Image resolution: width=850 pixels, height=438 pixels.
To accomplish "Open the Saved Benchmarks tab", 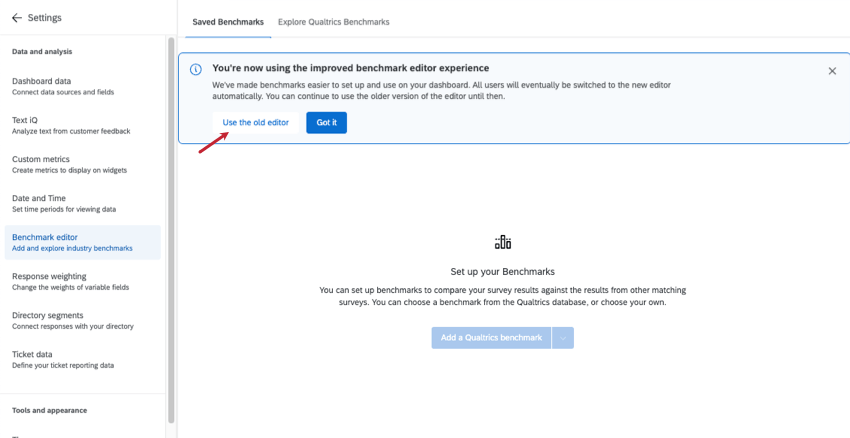I will pyautogui.click(x=228, y=22).
